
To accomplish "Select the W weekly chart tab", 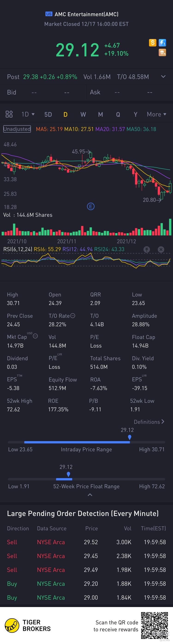I will pos(83,115).
